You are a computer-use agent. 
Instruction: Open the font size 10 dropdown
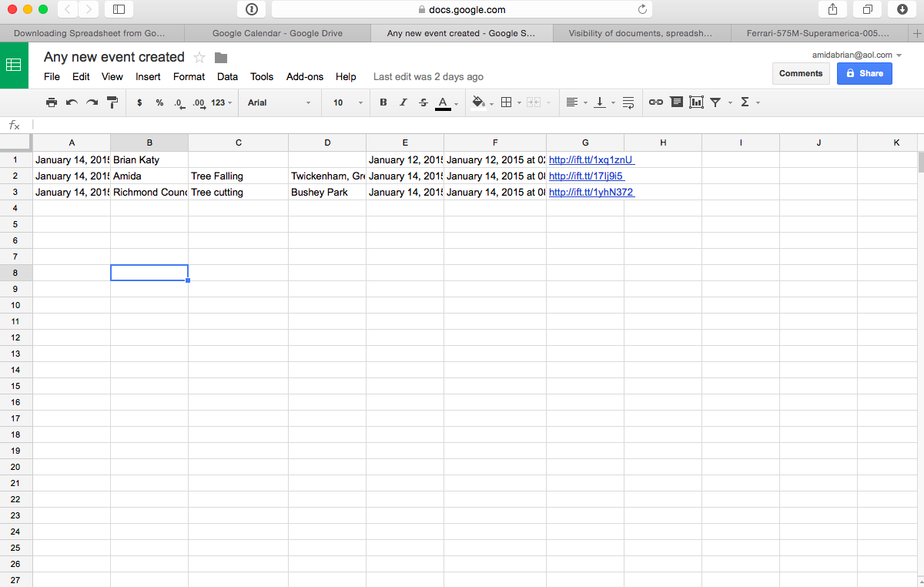(348, 102)
